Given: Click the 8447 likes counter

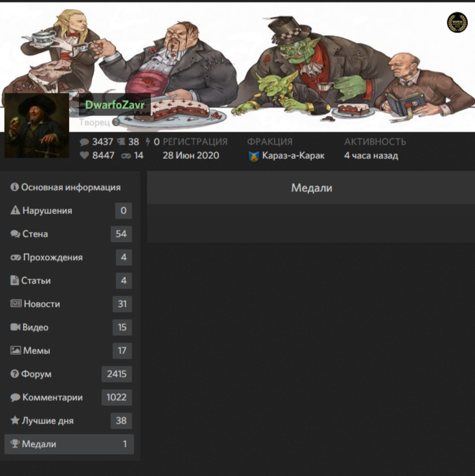Looking at the screenshot, I should pos(103,156).
